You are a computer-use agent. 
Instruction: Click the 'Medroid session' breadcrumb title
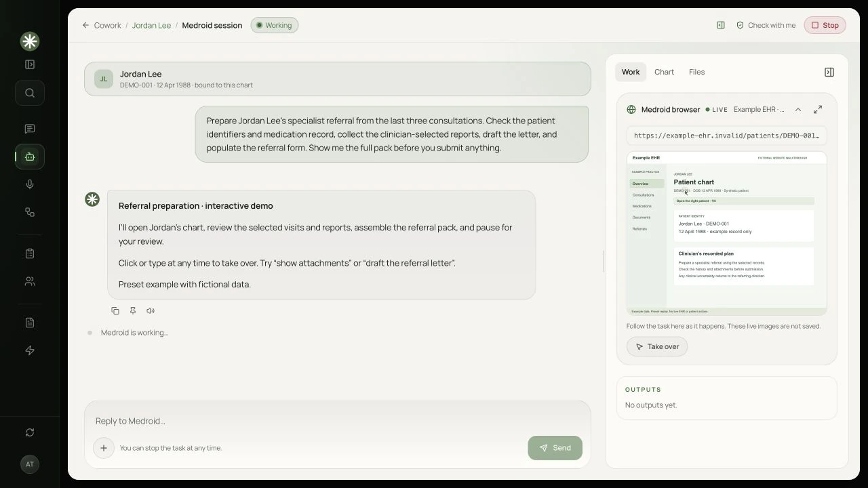pyautogui.click(x=212, y=25)
